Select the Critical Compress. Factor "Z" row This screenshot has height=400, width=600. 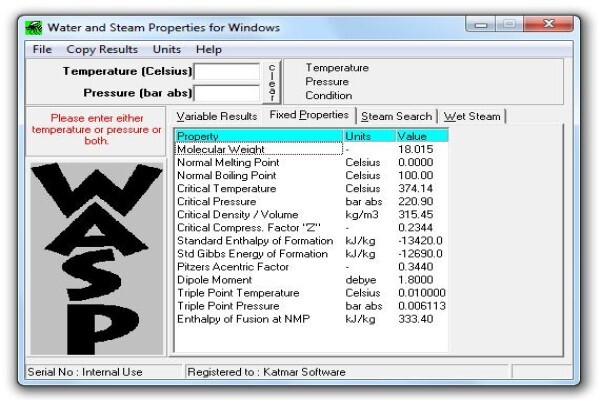[311, 227]
